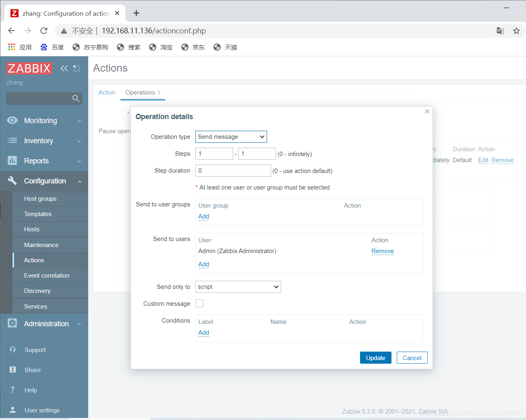
Task: Collapse the Configuration menu chevron
Action: pos(79,181)
